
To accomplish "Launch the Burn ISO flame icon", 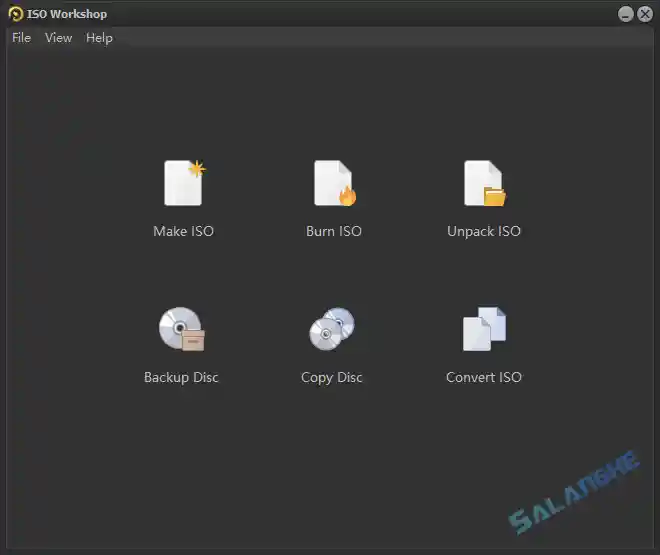I will point(335,183).
